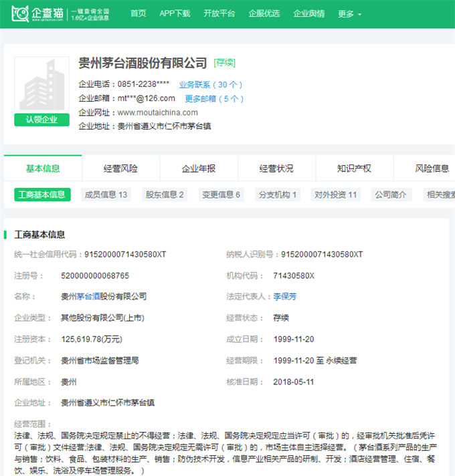The image size is (455, 476).
Task: Open the 公司简介 section
Action: point(391,195)
